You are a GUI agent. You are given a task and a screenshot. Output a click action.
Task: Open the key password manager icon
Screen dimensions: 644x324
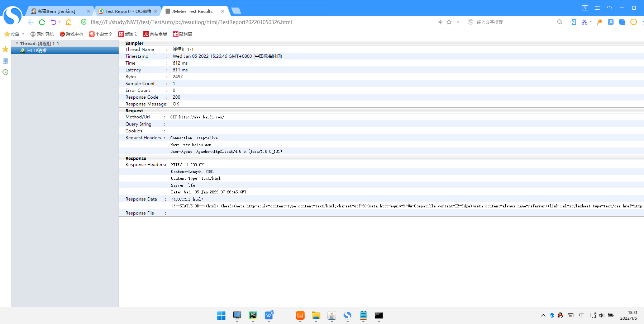[599, 22]
